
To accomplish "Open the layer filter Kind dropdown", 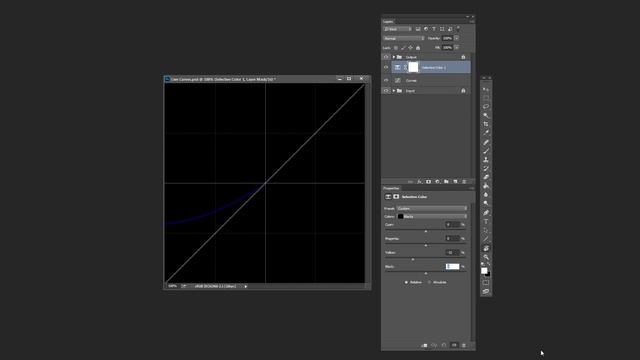I will [x=398, y=29].
